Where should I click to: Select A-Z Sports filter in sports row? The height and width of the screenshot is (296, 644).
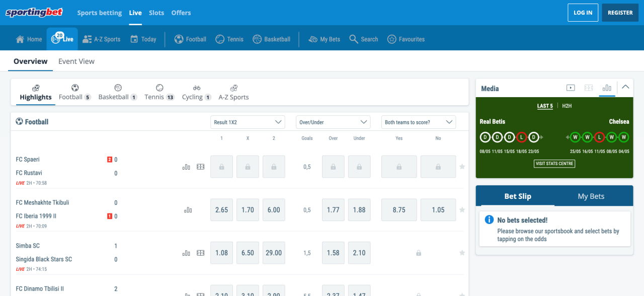point(233,93)
